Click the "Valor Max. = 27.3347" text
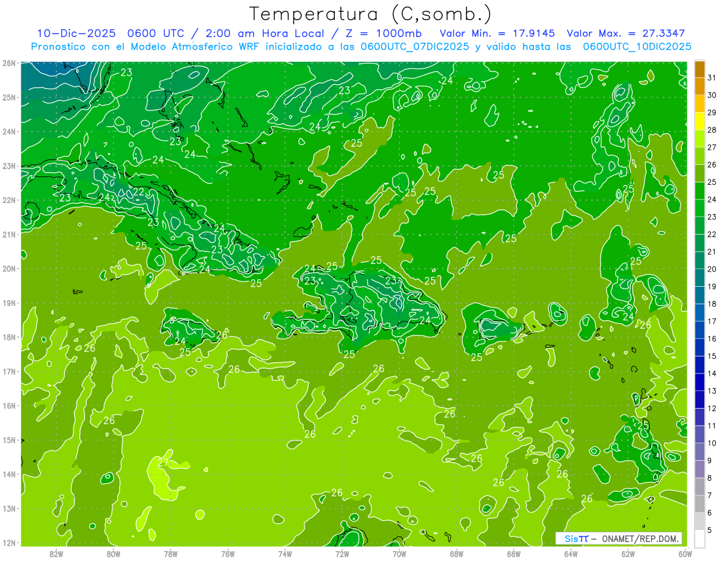Image resolution: width=728 pixels, height=562 pixels. pos(625,33)
